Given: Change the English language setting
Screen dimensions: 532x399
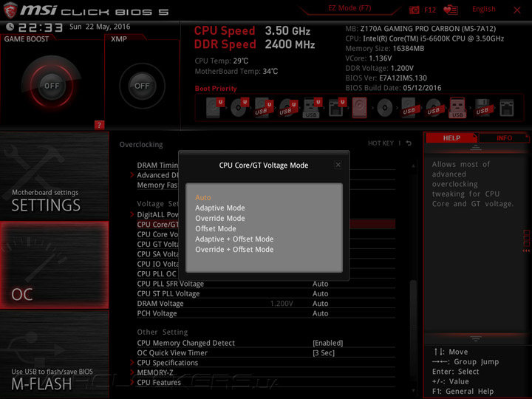Looking at the screenshot, I should pyautogui.click(x=483, y=9).
